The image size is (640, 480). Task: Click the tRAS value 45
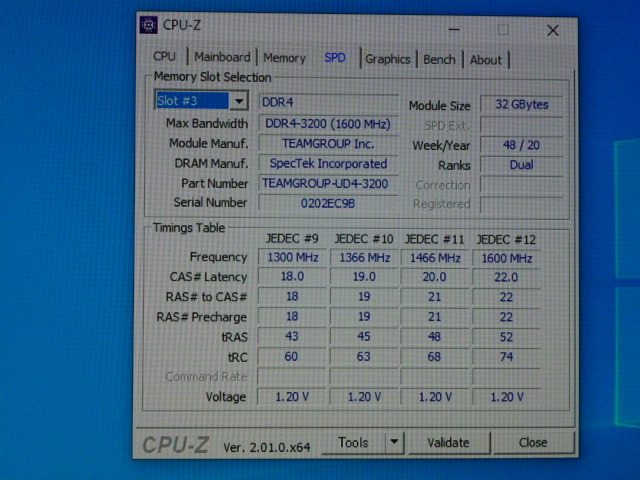[364, 337]
